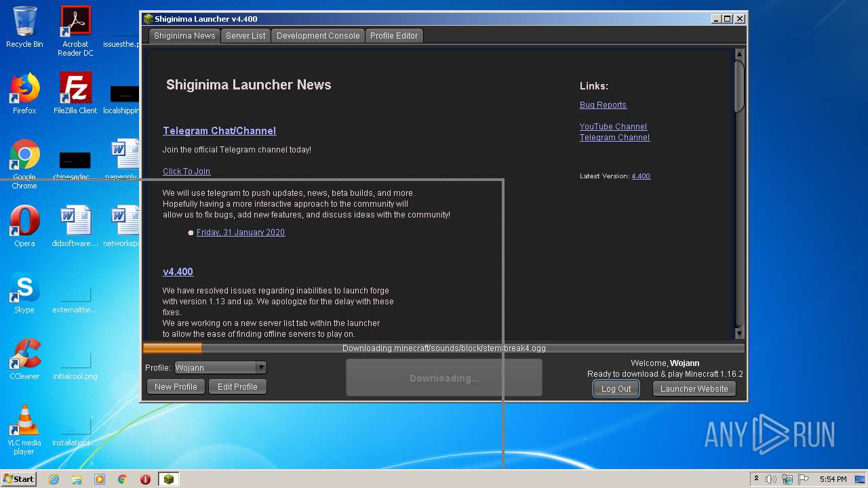This screenshot has width=868, height=488.
Task: Open Firefox desktop shortcut
Action: [24, 94]
